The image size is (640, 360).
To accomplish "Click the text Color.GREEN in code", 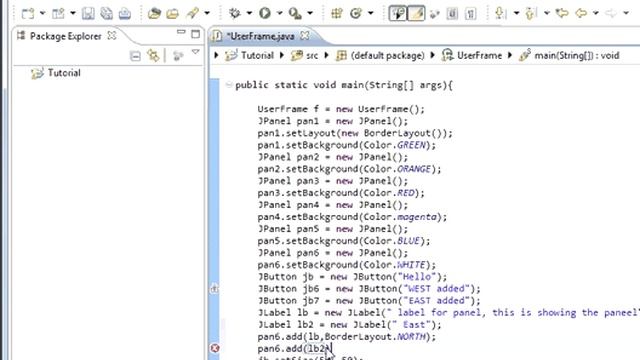I will (395, 145).
